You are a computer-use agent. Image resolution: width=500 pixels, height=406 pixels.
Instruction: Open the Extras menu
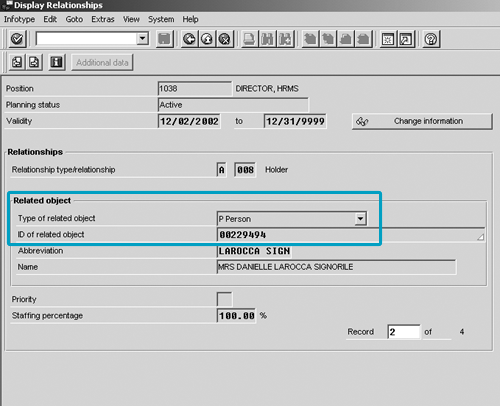(103, 19)
